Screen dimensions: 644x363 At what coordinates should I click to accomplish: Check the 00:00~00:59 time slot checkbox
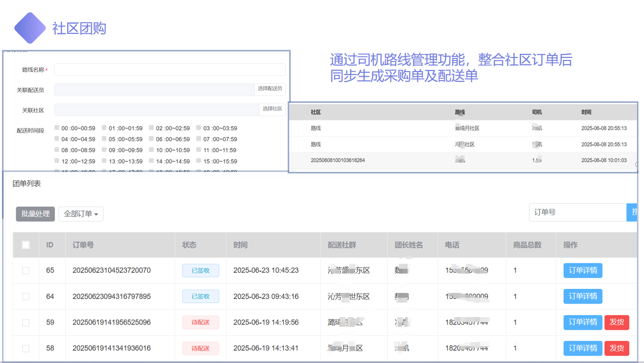[x=57, y=128]
